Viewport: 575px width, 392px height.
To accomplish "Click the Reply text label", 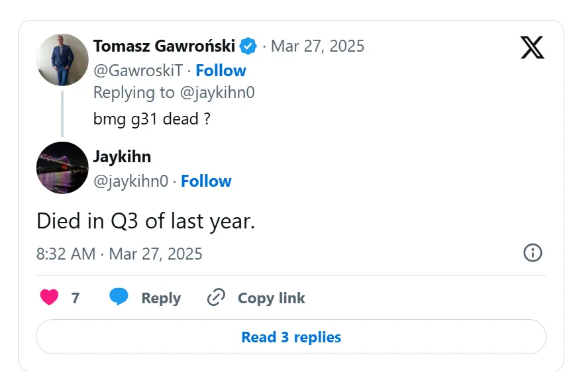I will (161, 298).
